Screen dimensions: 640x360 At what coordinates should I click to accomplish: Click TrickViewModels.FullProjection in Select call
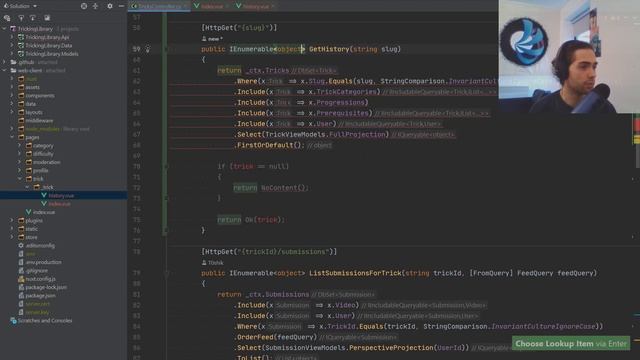tap(325, 134)
